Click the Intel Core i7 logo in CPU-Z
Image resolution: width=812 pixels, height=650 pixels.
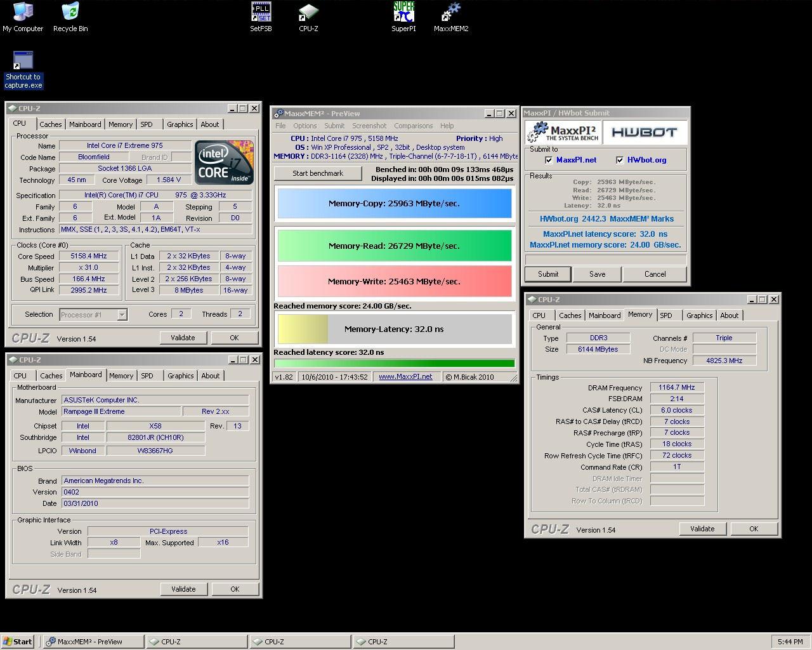point(225,162)
